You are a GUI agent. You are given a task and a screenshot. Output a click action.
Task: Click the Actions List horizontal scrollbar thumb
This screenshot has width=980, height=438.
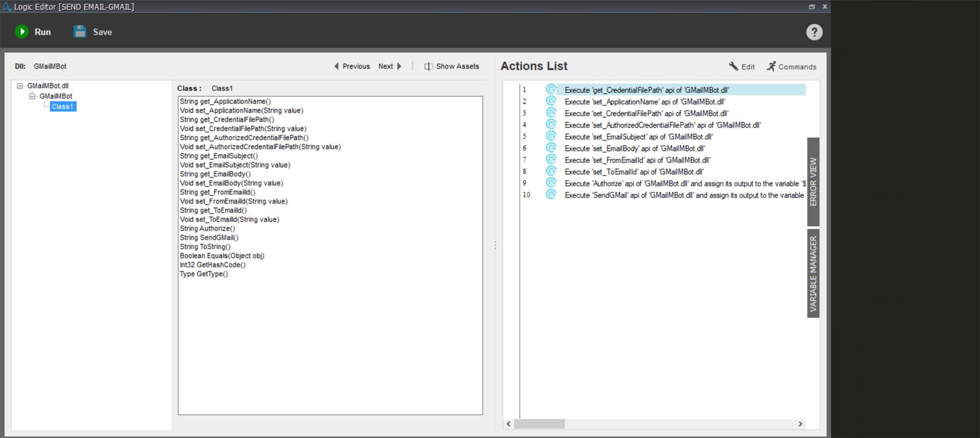tap(539, 424)
